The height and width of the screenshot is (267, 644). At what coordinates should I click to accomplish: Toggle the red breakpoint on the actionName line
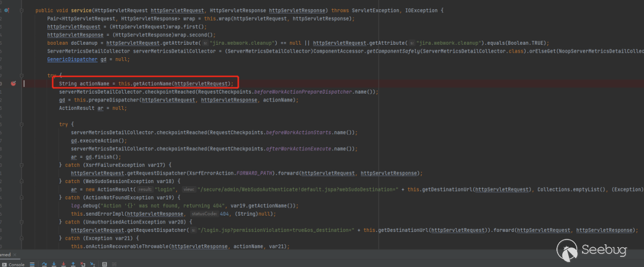[x=13, y=84]
